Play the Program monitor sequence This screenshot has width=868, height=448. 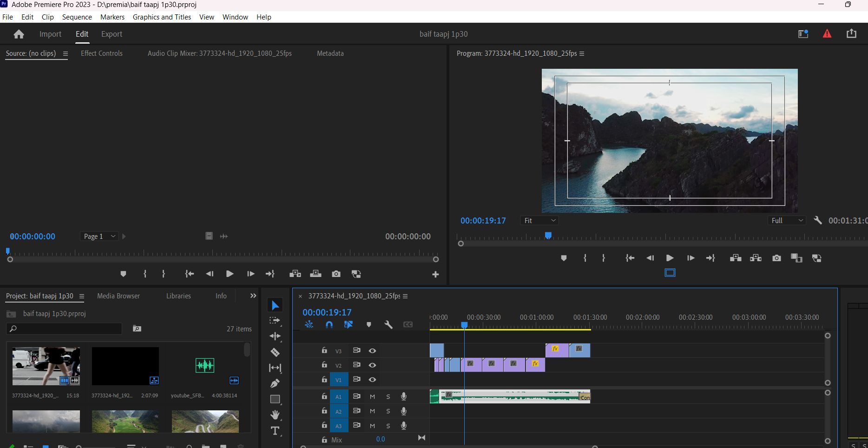[670, 258]
